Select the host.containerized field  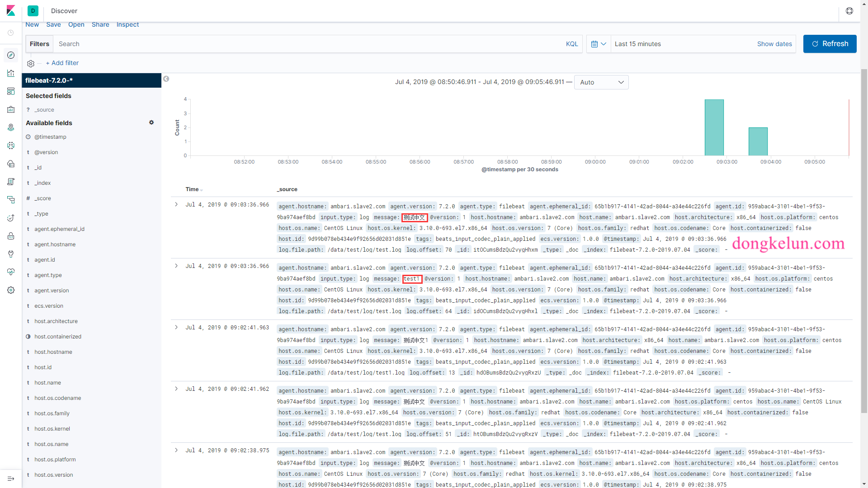58,337
